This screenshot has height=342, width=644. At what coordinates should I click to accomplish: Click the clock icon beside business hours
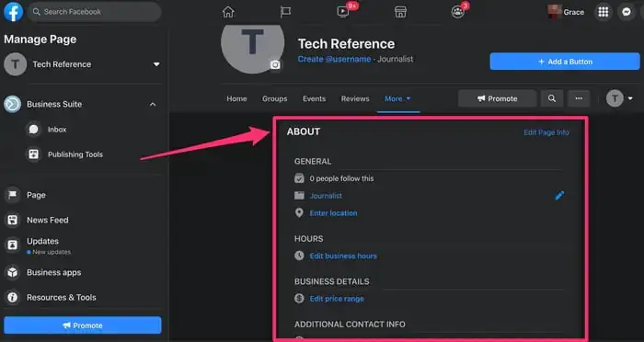point(299,256)
